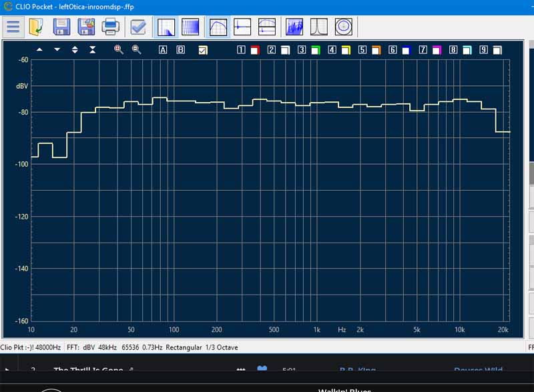Image resolution: width=534 pixels, height=392 pixels.
Task: Store curve in overlay slot 6
Action: click(392, 50)
